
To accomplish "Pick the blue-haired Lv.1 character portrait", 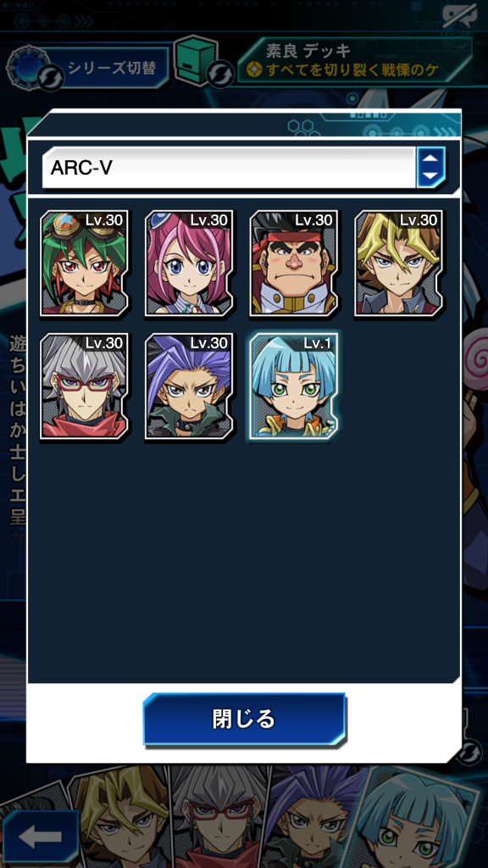I will click(294, 386).
